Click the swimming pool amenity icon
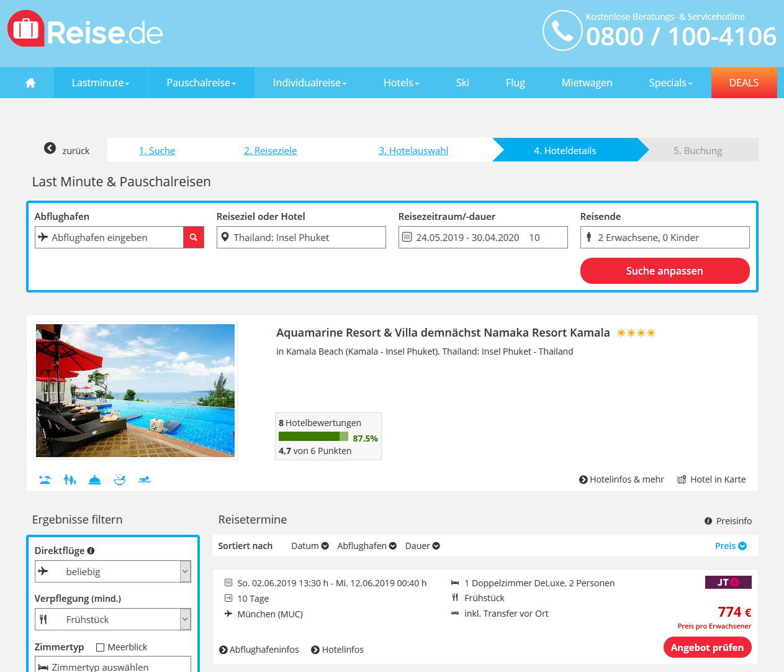 tap(145, 479)
